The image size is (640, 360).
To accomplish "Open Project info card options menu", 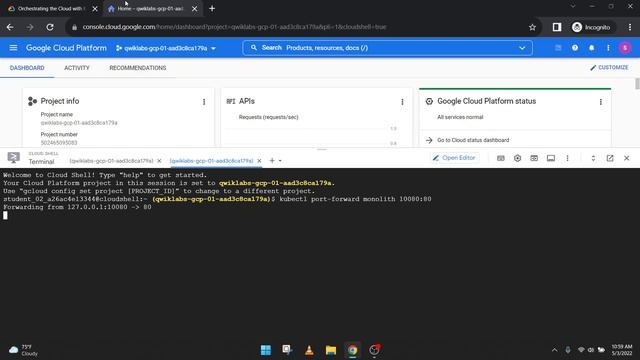I will (204, 102).
